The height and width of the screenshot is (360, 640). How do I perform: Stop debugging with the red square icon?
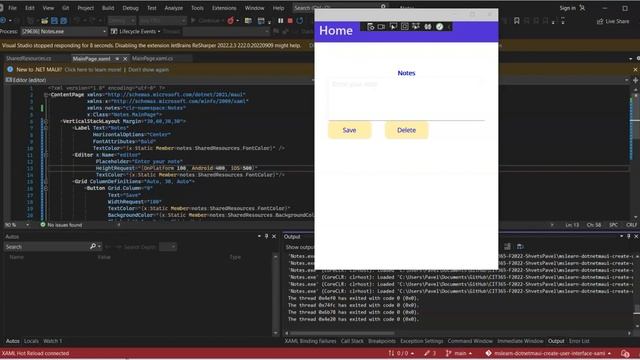click(x=290, y=21)
